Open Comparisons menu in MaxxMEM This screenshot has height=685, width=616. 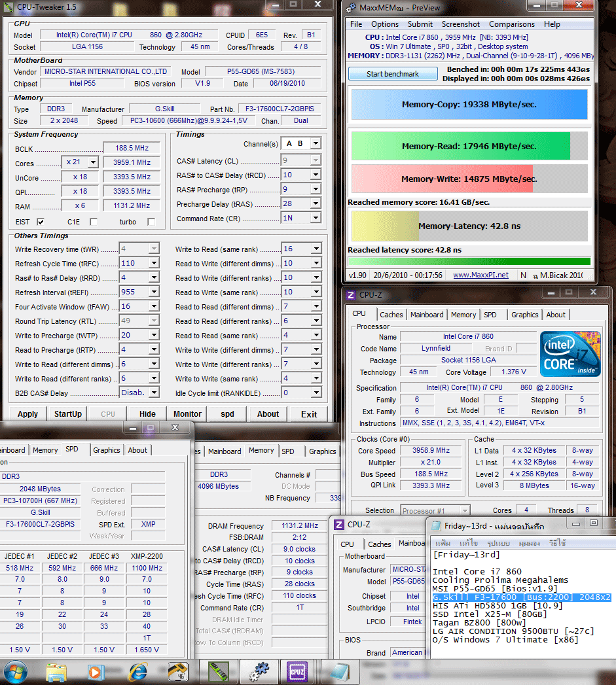(x=511, y=24)
